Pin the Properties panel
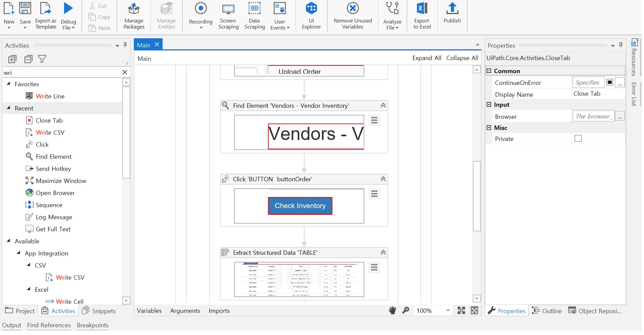The width and height of the screenshot is (644, 335). point(621,45)
